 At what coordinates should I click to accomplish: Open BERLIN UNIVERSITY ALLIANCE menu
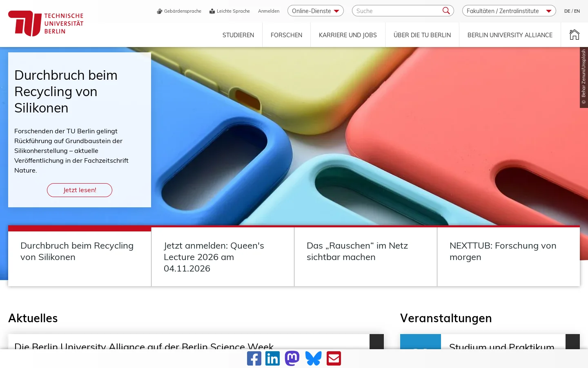point(510,35)
